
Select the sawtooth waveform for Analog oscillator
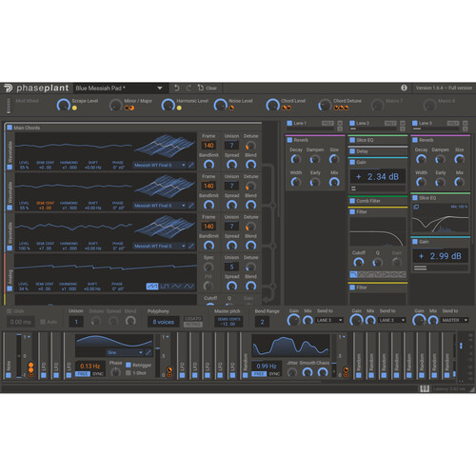click(x=152, y=287)
